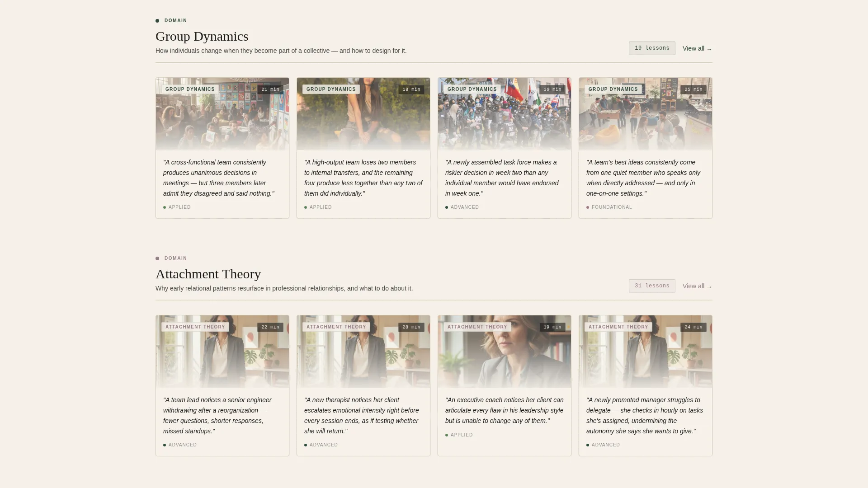Open the 28 min Attachment Theory thumbnail
Image resolution: width=868 pixels, height=488 pixels.
click(x=363, y=352)
